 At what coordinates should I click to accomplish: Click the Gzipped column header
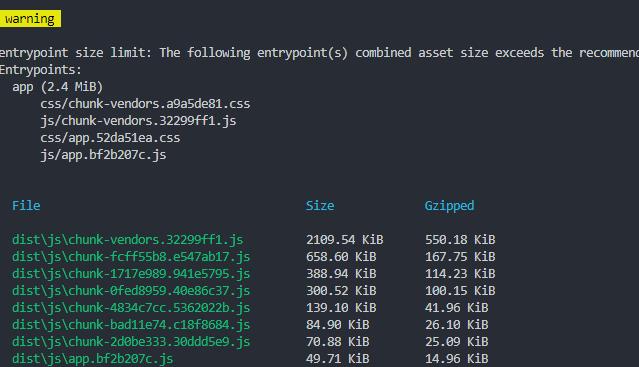pos(449,206)
